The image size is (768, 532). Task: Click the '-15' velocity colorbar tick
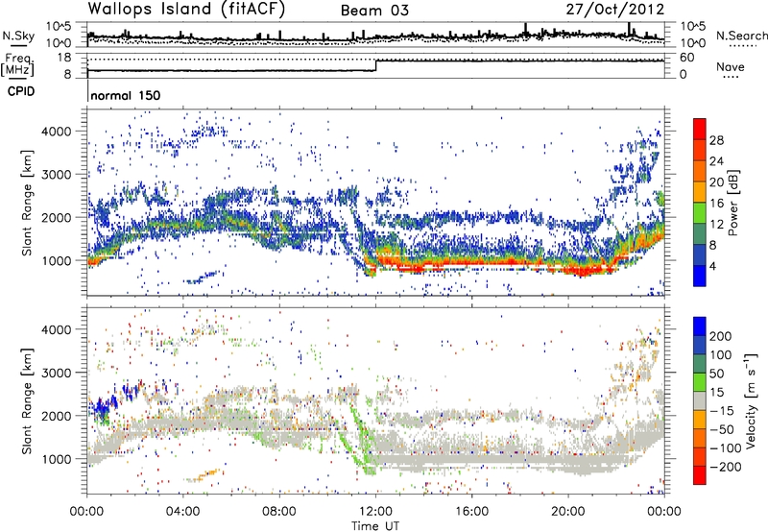(x=722, y=410)
